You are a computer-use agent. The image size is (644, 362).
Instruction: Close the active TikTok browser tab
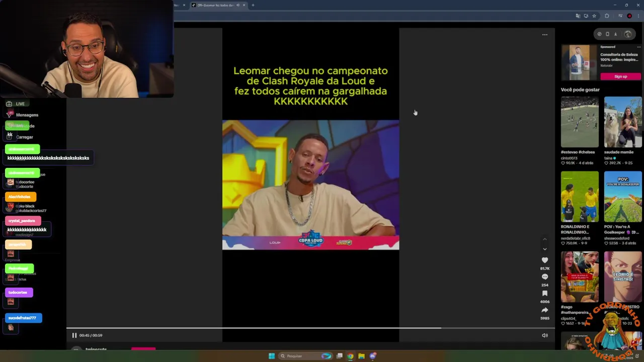[244, 5]
